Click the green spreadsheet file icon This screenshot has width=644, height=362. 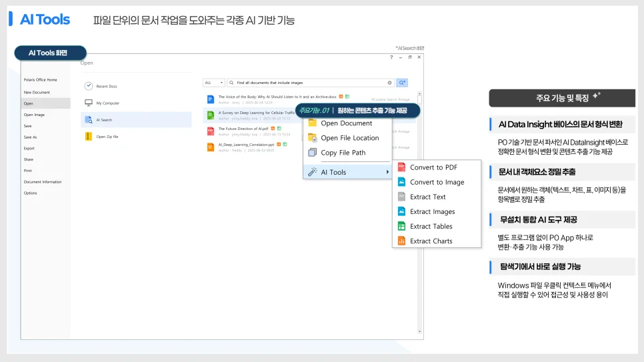(x=210, y=115)
